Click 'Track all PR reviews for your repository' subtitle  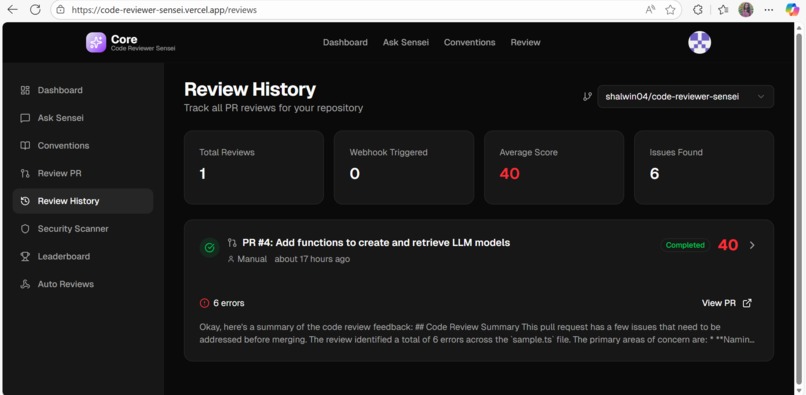[273, 108]
